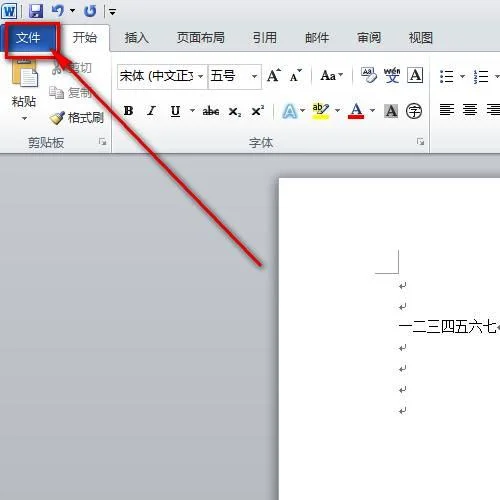This screenshot has width=500, height=500.
Task: Click the Shrink Font icon
Action: click(295, 76)
